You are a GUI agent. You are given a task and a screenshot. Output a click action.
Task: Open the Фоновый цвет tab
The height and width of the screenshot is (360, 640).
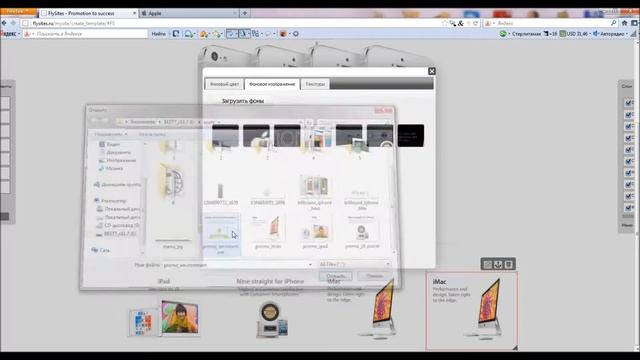224,84
